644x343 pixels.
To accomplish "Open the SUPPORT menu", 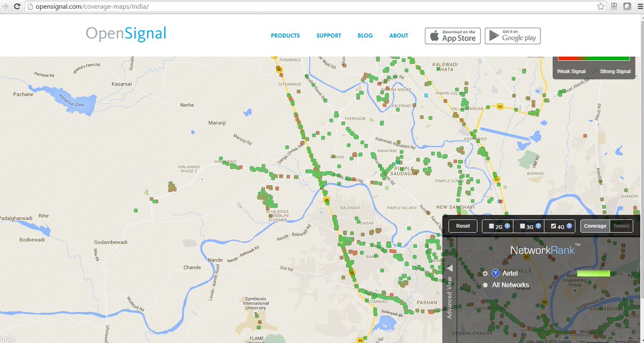I will (x=329, y=36).
